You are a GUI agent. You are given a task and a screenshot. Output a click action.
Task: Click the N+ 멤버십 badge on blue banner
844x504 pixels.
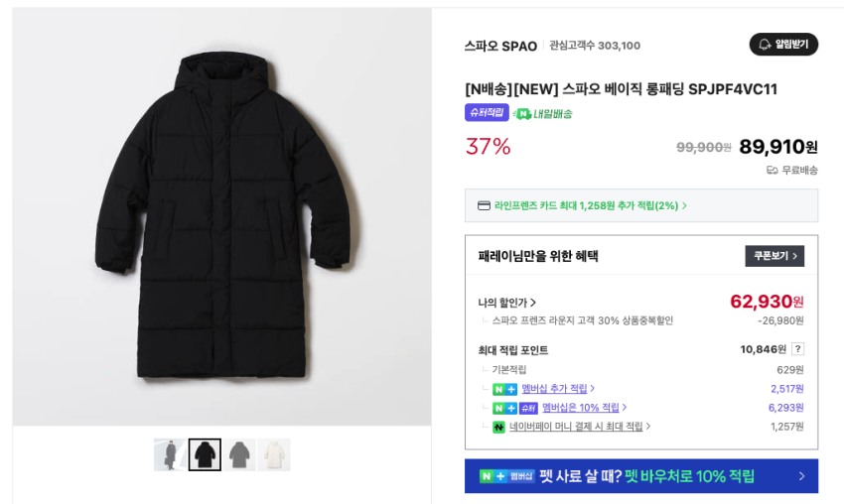tap(506, 476)
